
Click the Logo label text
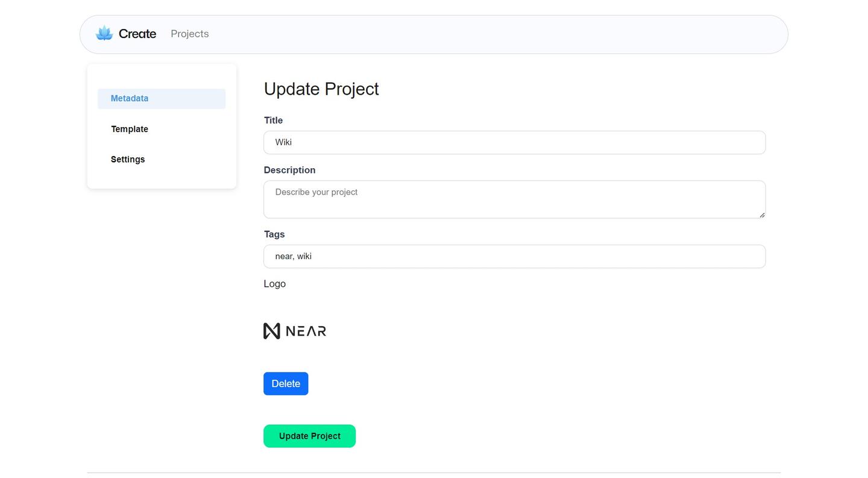pos(275,284)
